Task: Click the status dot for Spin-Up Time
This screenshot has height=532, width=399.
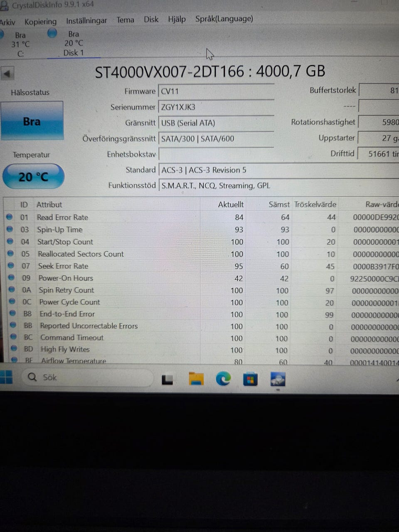Action: point(10,229)
